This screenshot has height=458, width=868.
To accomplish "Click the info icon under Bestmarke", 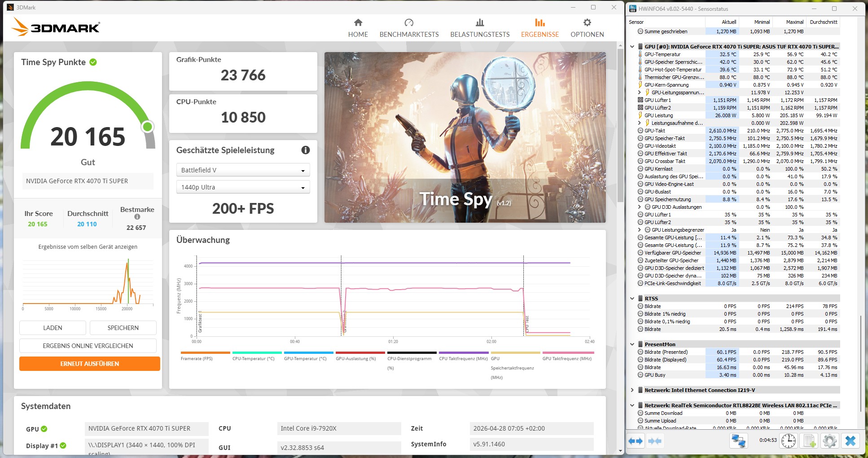I will tap(136, 216).
